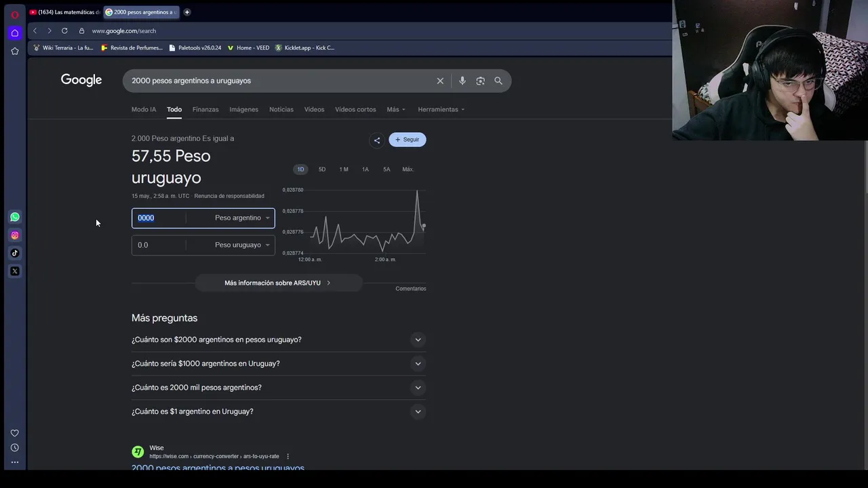Click the Seguir button
Screen dimensions: 868x488
[x=408, y=140]
